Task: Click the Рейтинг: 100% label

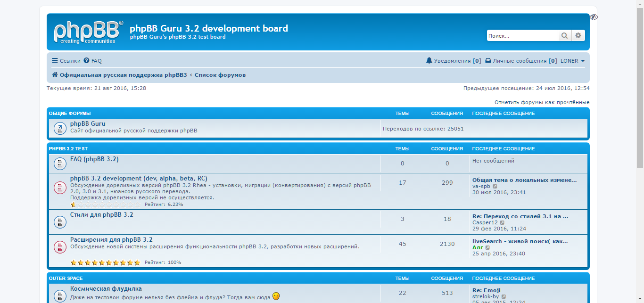Action: point(163,262)
